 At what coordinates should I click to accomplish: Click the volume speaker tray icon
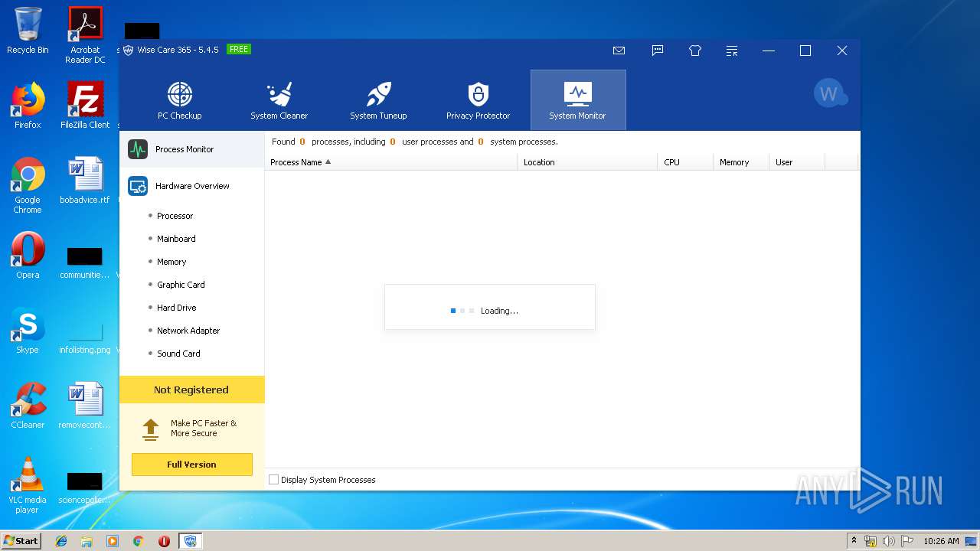click(888, 541)
